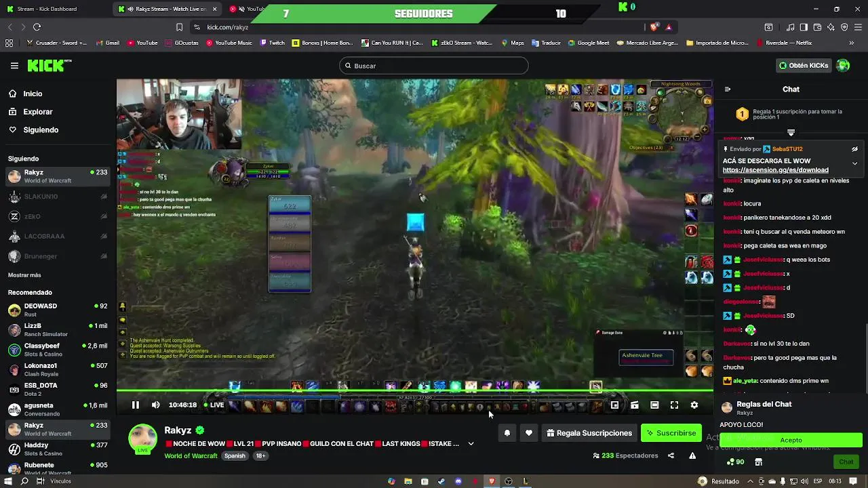
Task: Open Gmail bookmark
Action: [107, 43]
